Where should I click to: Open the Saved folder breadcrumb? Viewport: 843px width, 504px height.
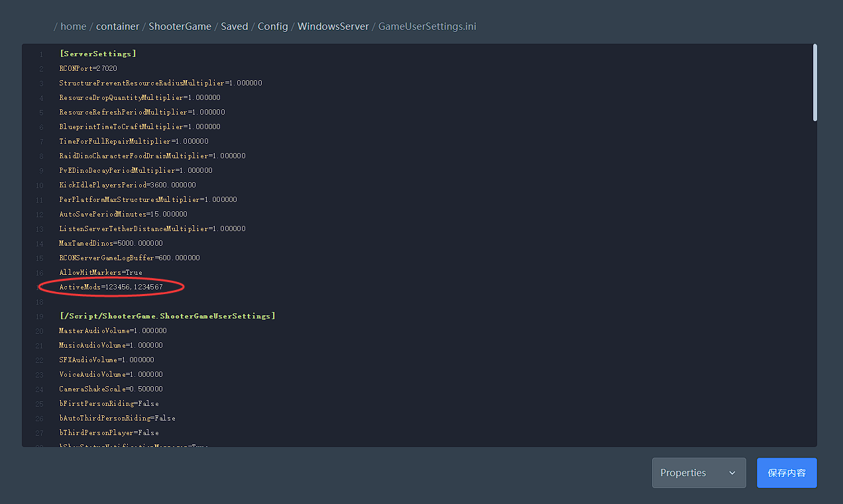point(235,26)
